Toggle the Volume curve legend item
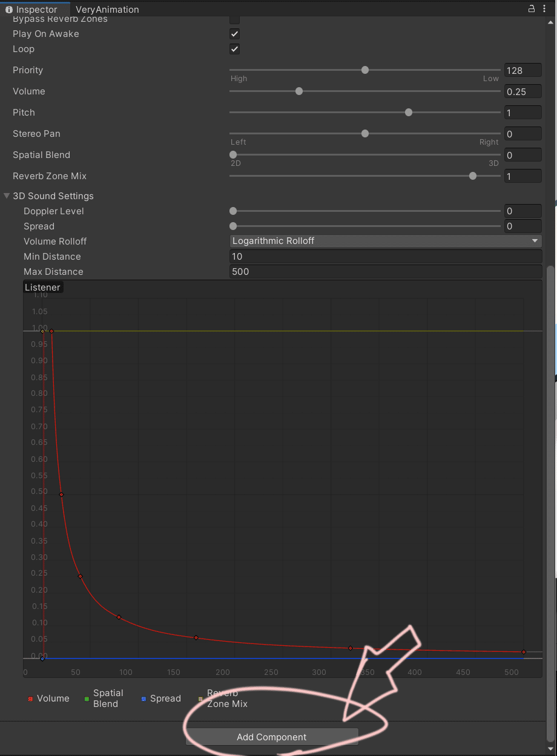 click(48, 698)
